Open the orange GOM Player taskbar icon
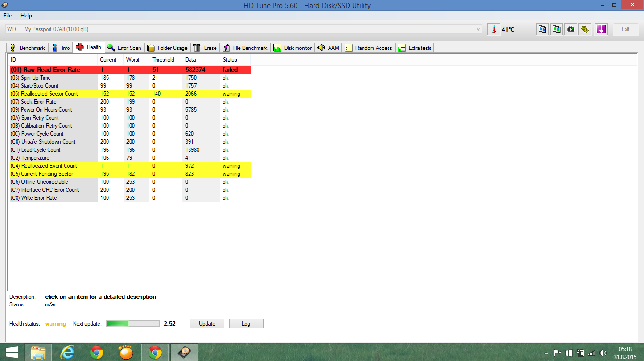Screen dimensions: 644x361 coord(126,352)
